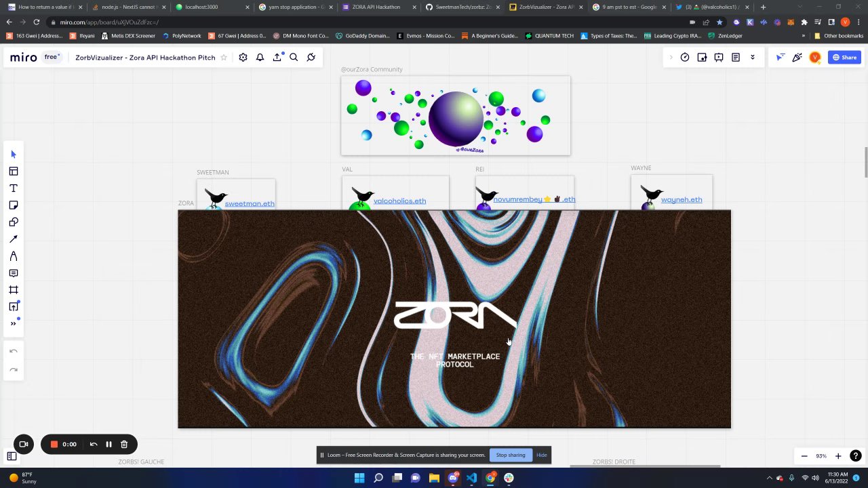Restart the Loom recording
This screenshot has height=488, width=868.
(94, 444)
